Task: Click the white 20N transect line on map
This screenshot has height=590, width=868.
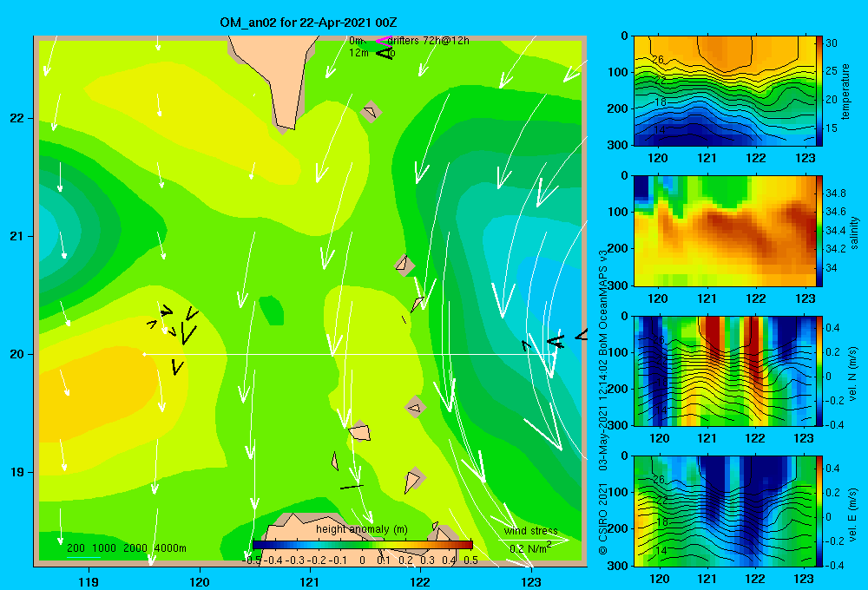Action: [349, 354]
